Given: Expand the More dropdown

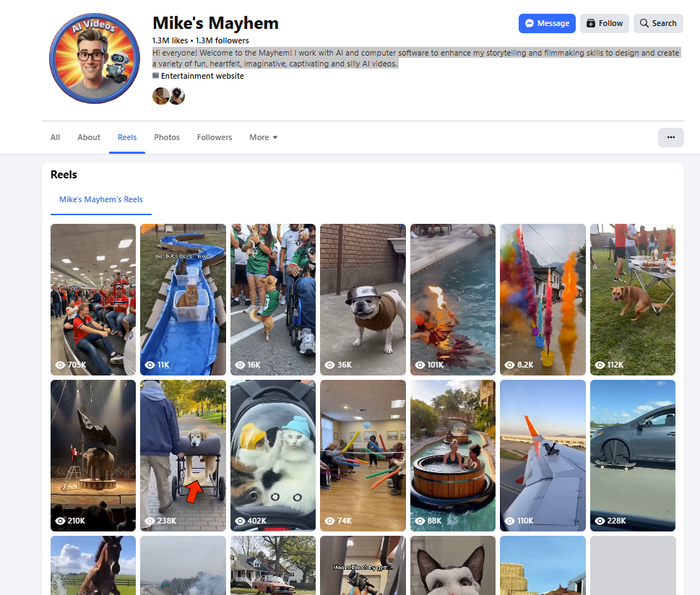Looking at the screenshot, I should [264, 137].
